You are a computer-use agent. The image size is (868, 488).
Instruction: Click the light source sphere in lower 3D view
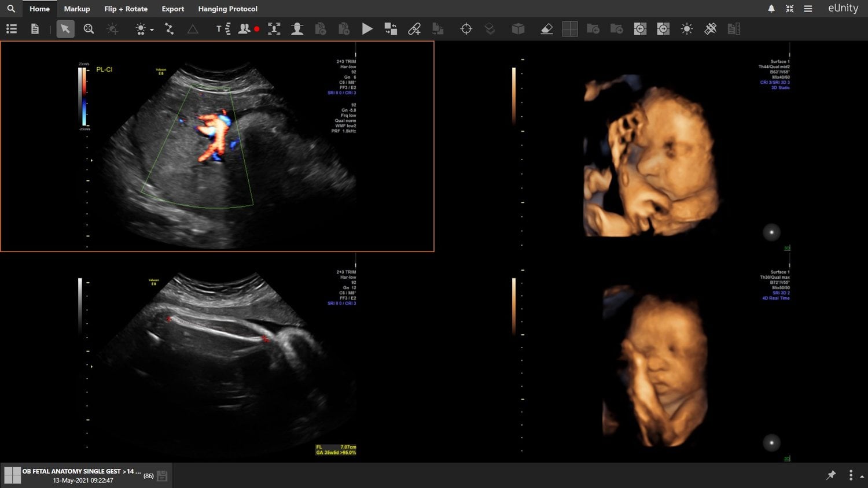[771, 442]
